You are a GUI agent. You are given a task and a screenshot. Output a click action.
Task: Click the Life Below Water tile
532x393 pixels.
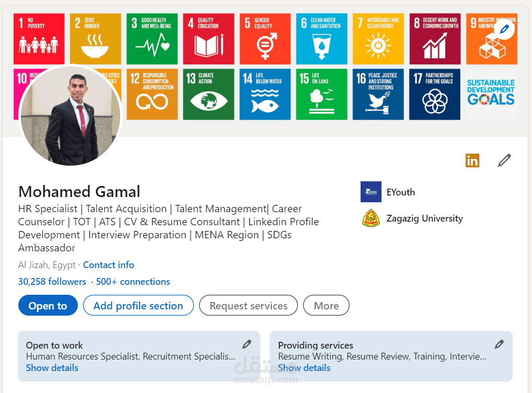pos(265,95)
